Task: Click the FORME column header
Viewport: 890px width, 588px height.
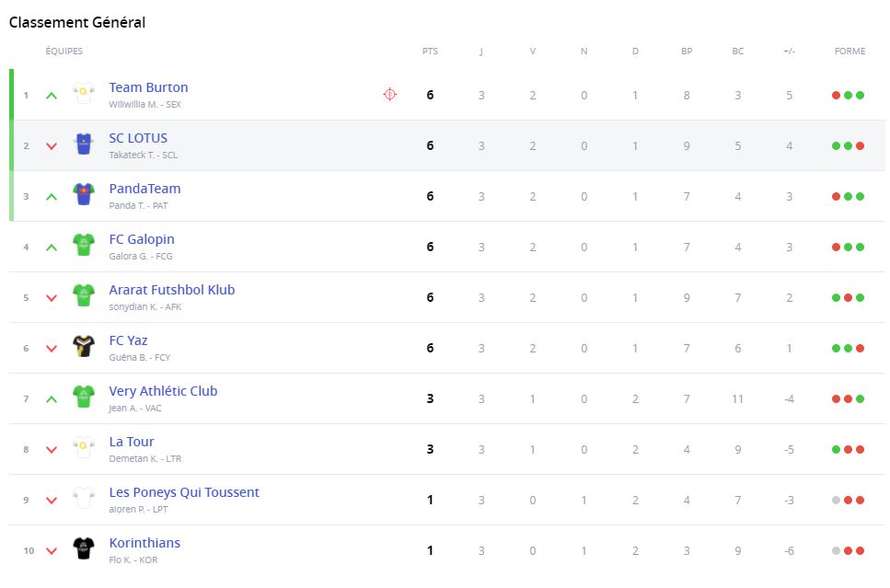Action: tap(850, 52)
